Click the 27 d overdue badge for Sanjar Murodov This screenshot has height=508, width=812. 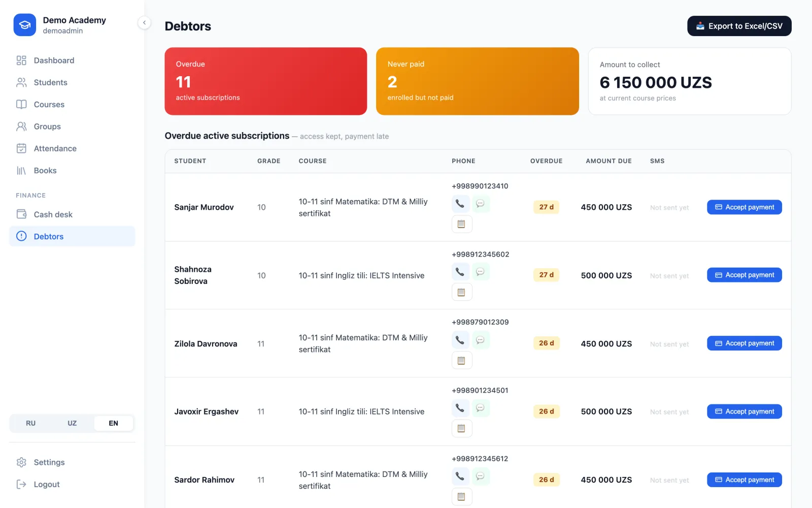point(546,207)
